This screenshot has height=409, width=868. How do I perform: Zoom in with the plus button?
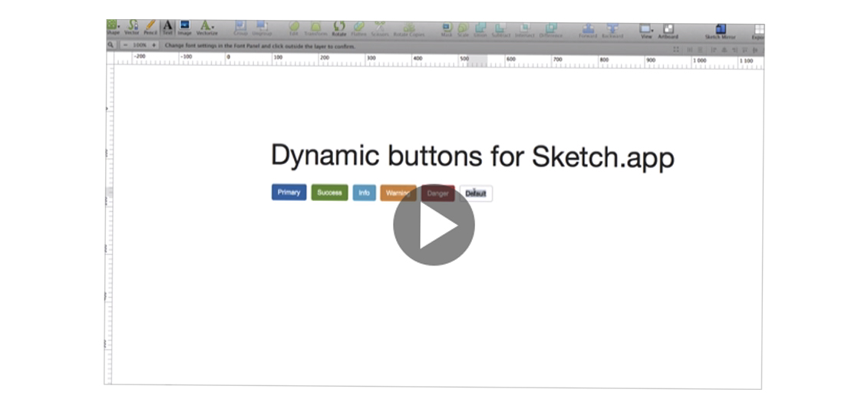coord(153,45)
